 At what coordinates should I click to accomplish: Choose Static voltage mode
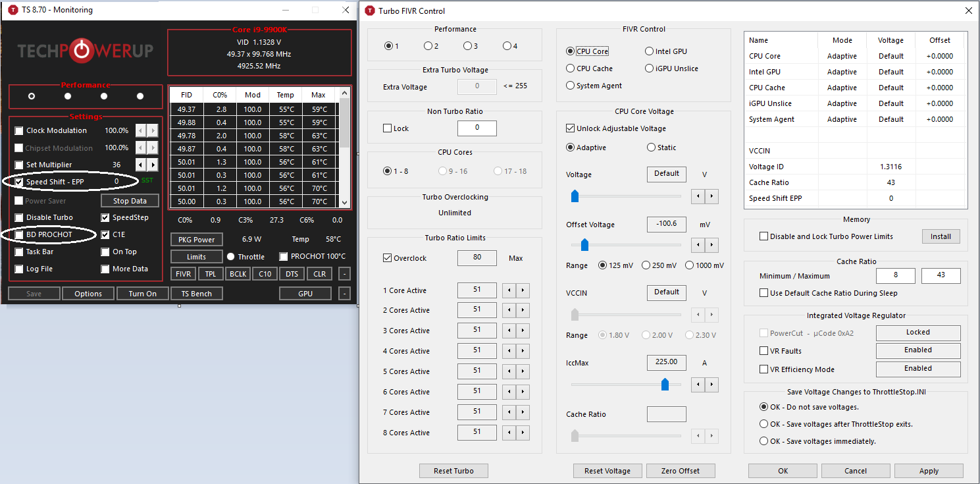click(651, 148)
